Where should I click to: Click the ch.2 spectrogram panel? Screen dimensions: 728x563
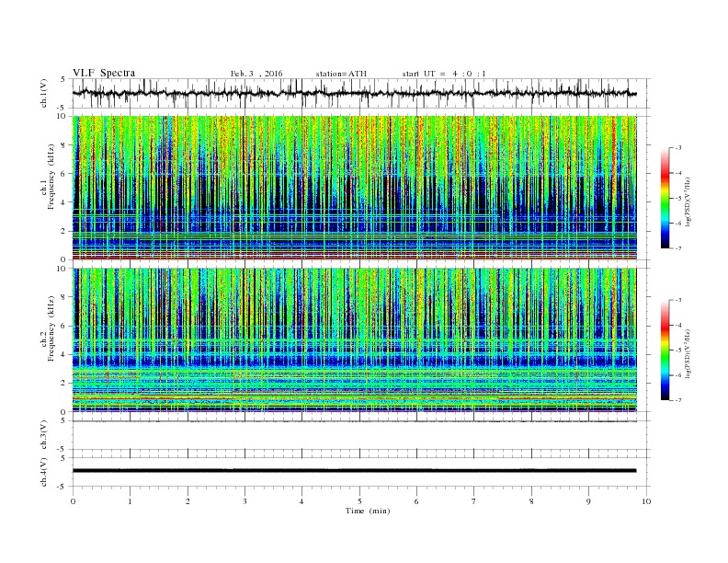pos(355,340)
